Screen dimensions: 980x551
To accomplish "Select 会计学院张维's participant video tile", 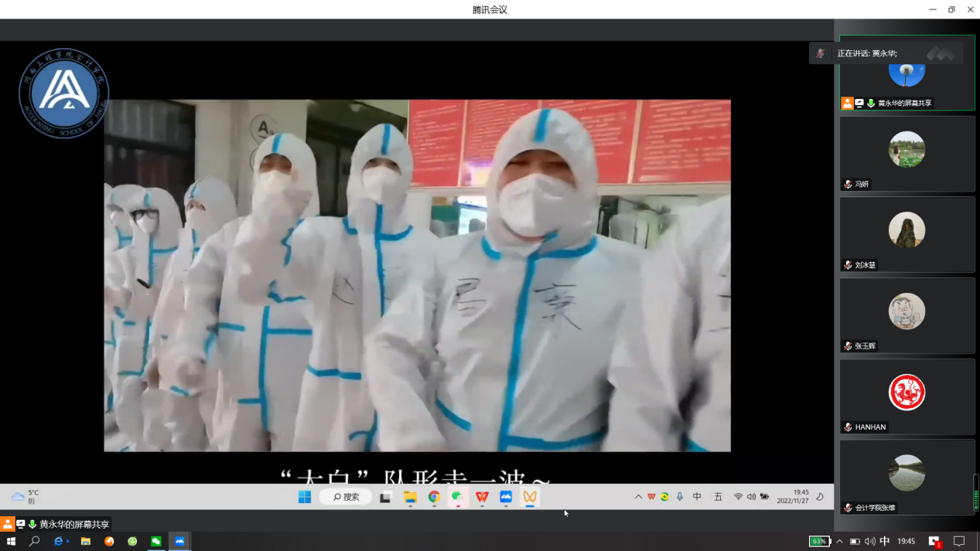I will point(907,477).
